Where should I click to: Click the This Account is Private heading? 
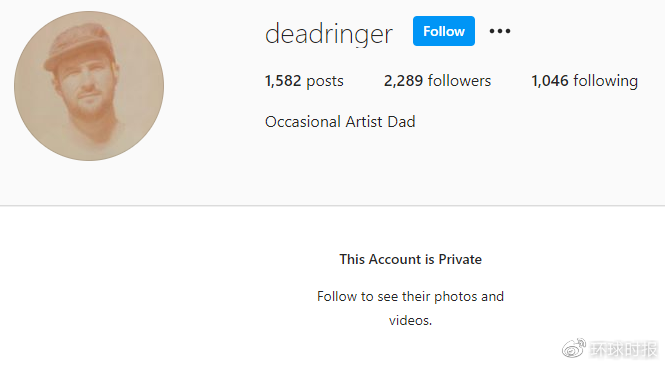[x=411, y=259]
